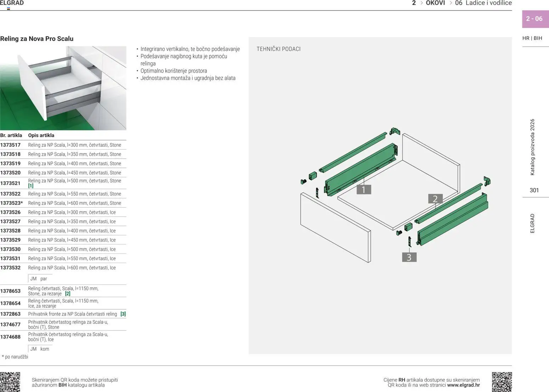
Task: Click the OKOVI breadcrumb item
Action: point(435,3)
